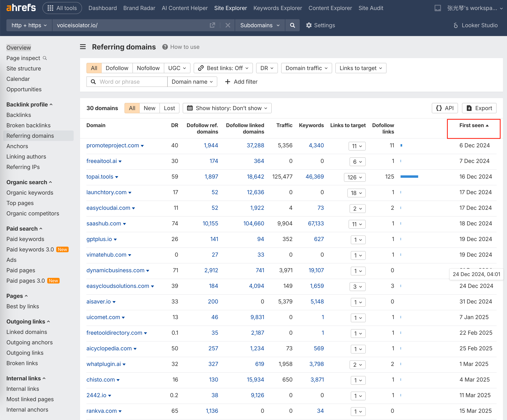Switch to Lost domains toggle
Screen dimensions: 507x420
pos(169,108)
